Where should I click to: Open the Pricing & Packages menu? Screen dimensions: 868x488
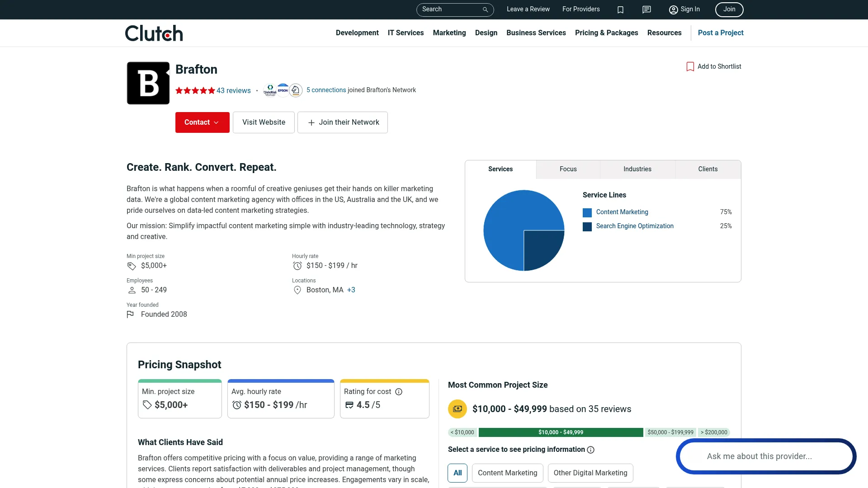[x=606, y=33]
